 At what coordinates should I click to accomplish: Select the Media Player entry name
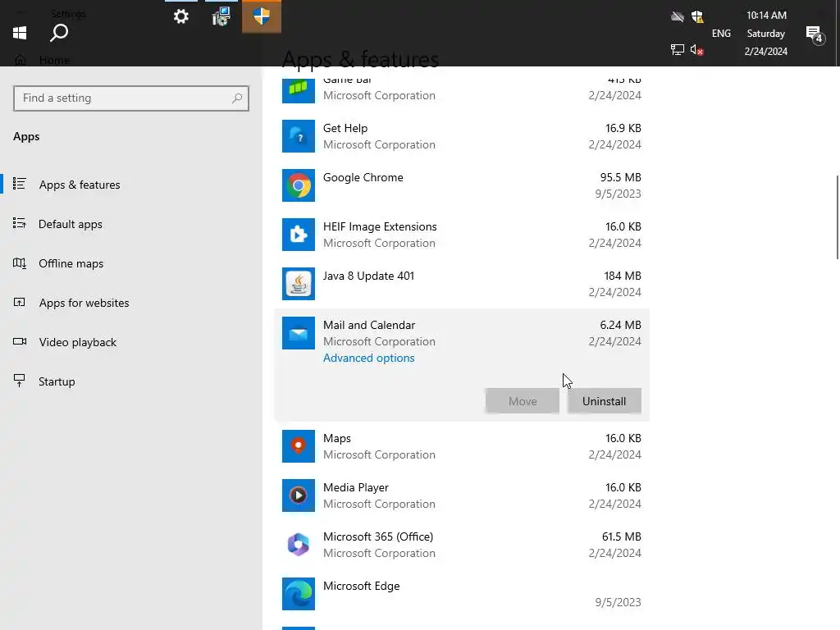pos(356,487)
